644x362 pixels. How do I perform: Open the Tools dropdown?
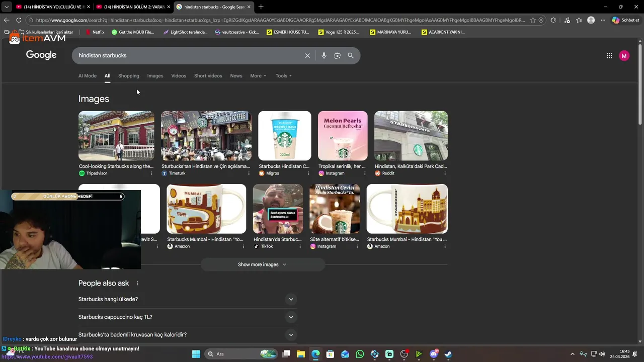pos(283,76)
